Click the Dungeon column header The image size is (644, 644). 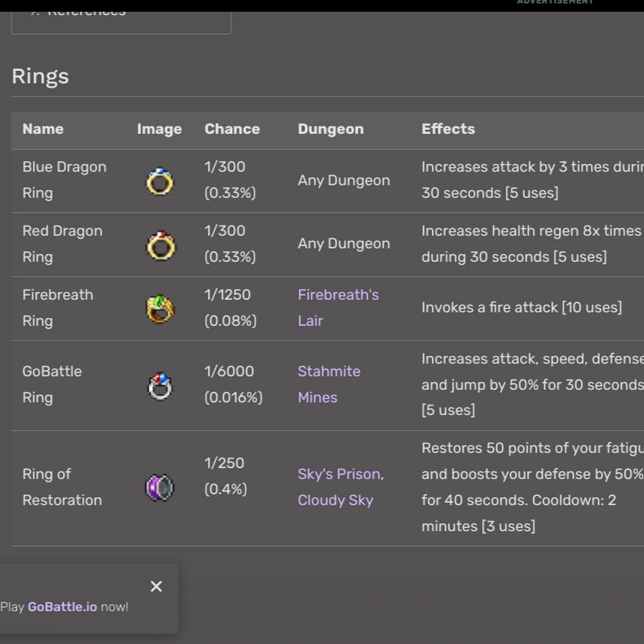tap(331, 129)
